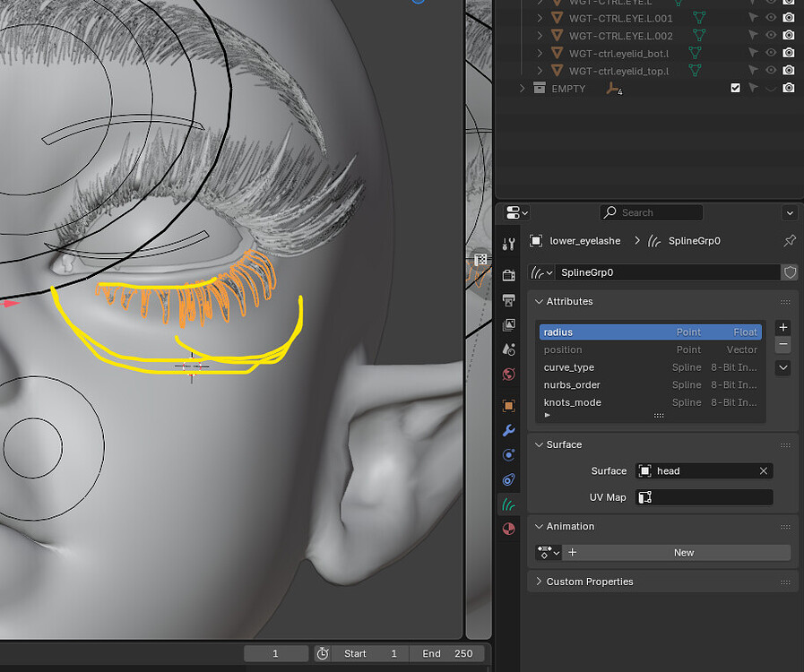Open the curves data-block browse dropdown
This screenshot has width=804, height=672.
click(x=542, y=272)
